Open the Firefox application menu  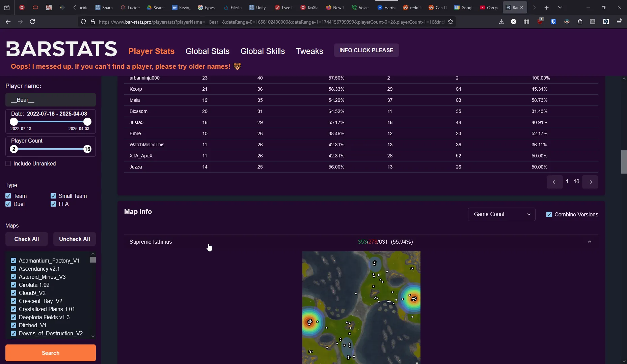[x=619, y=22]
